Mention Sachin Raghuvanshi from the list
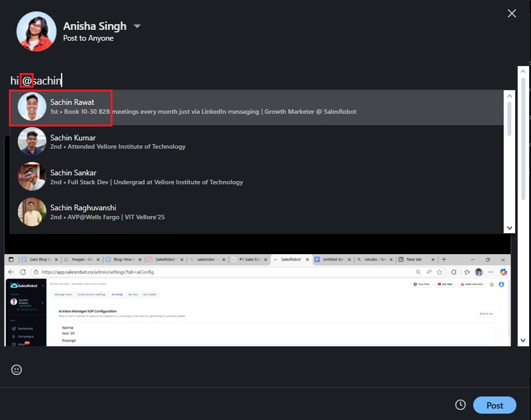 (x=257, y=212)
